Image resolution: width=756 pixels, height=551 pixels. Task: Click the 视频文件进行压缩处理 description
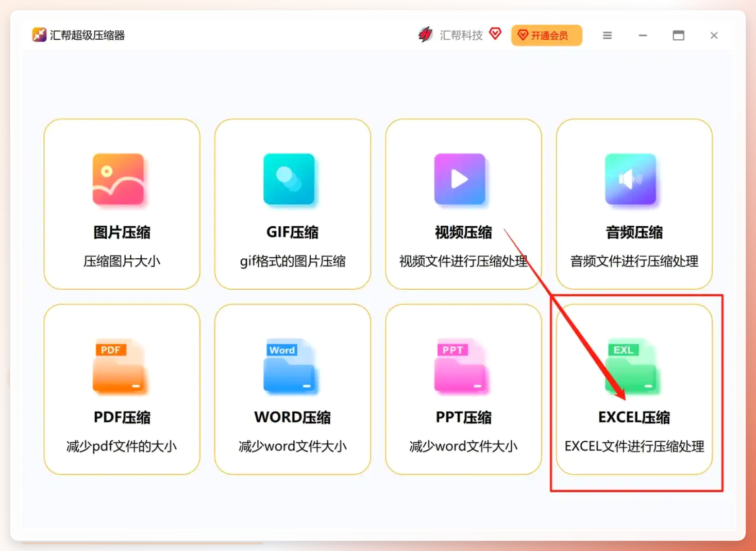point(463,261)
